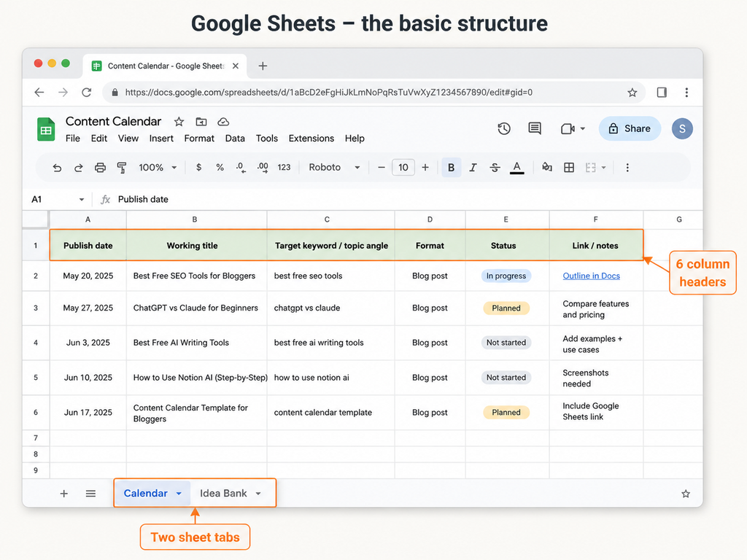Click the formula bar containing Publish date

143,200
